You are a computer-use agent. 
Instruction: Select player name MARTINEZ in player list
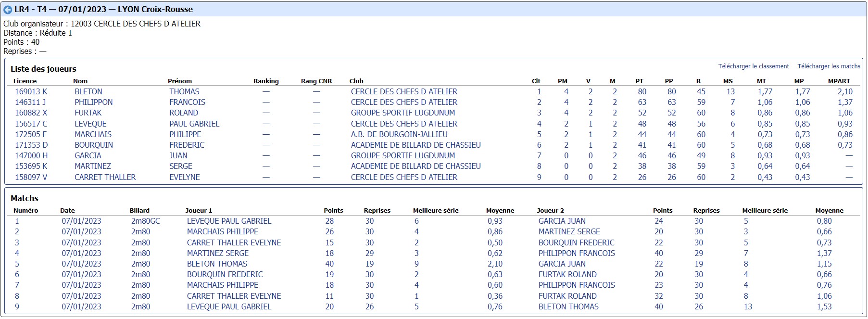pyautogui.click(x=93, y=166)
